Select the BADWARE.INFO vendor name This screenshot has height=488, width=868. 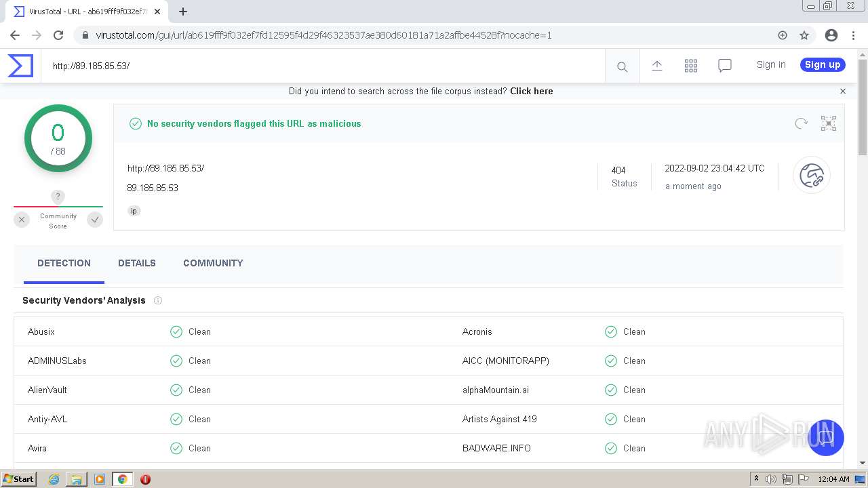(496, 448)
